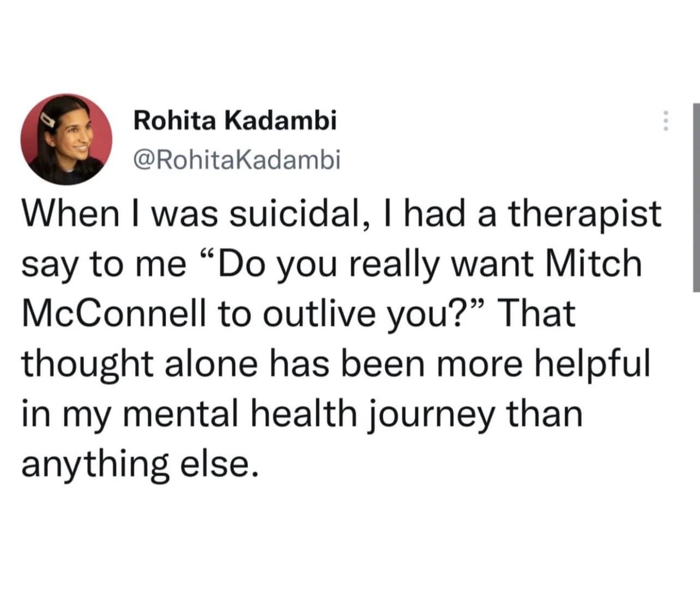Open the three-dot more options menu
The image size is (700, 614).
tap(665, 121)
